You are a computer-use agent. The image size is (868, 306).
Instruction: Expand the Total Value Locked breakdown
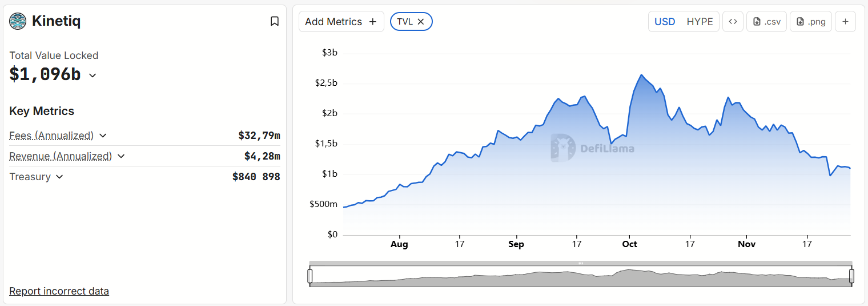[93, 75]
